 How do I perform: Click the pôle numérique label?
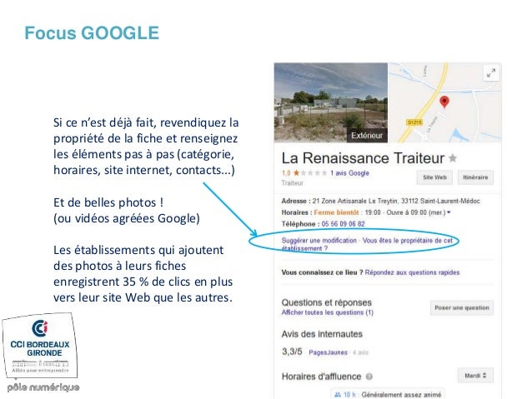(43, 387)
